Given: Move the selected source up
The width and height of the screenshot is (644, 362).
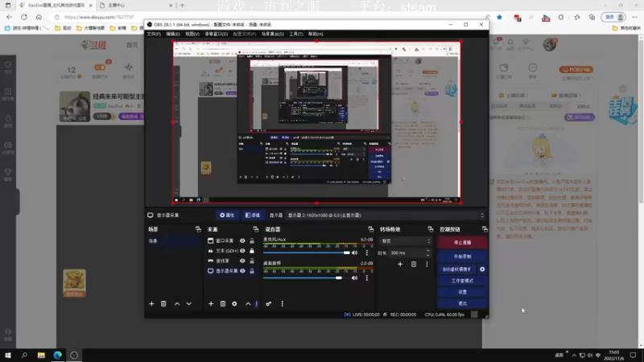Looking at the screenshot, I should pos(248,304).
